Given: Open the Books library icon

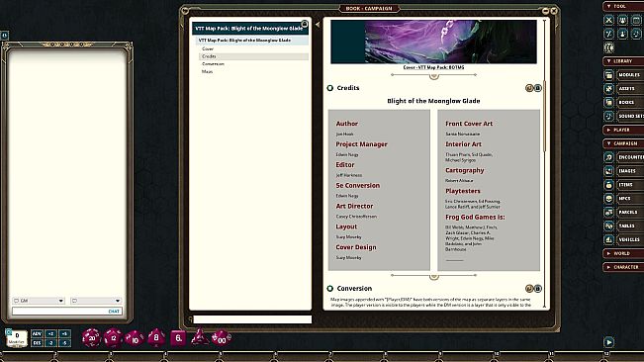Looking at the screenshot, I should (x=608, y=102).
